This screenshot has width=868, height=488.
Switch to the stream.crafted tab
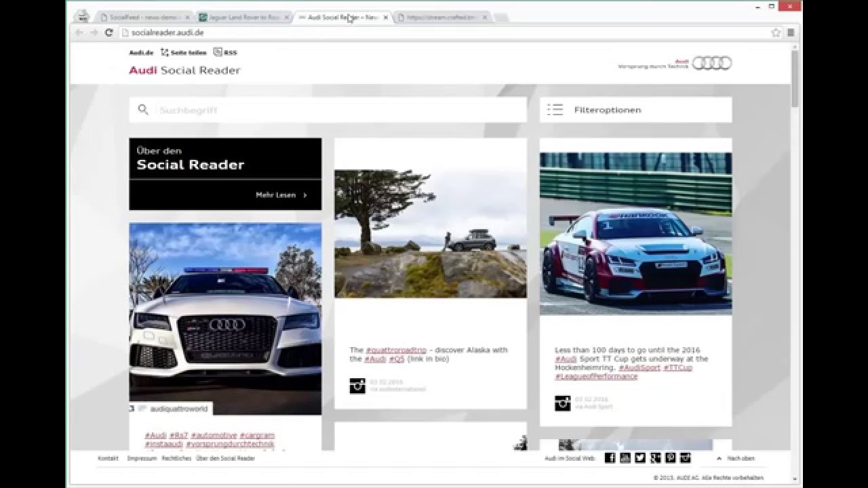click(442, 18)
